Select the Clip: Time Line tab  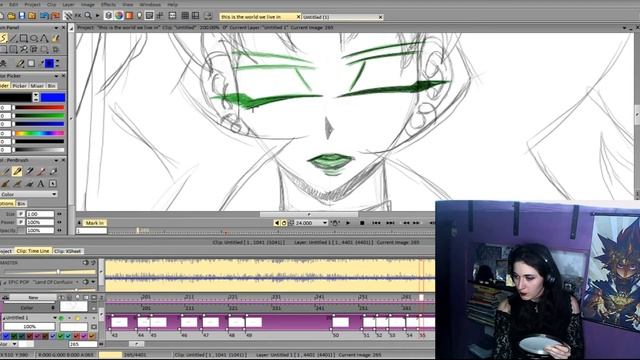coord(33,251)
